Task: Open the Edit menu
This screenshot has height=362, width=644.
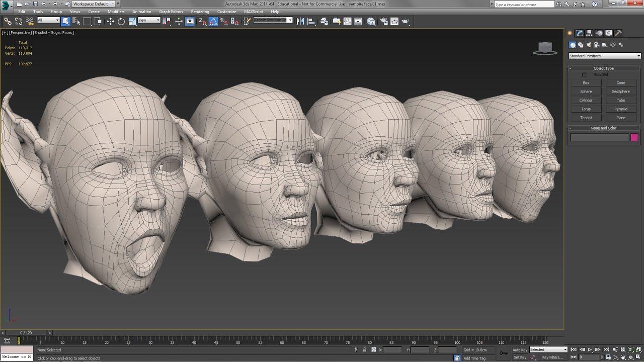Action: [x=22, y=12]
